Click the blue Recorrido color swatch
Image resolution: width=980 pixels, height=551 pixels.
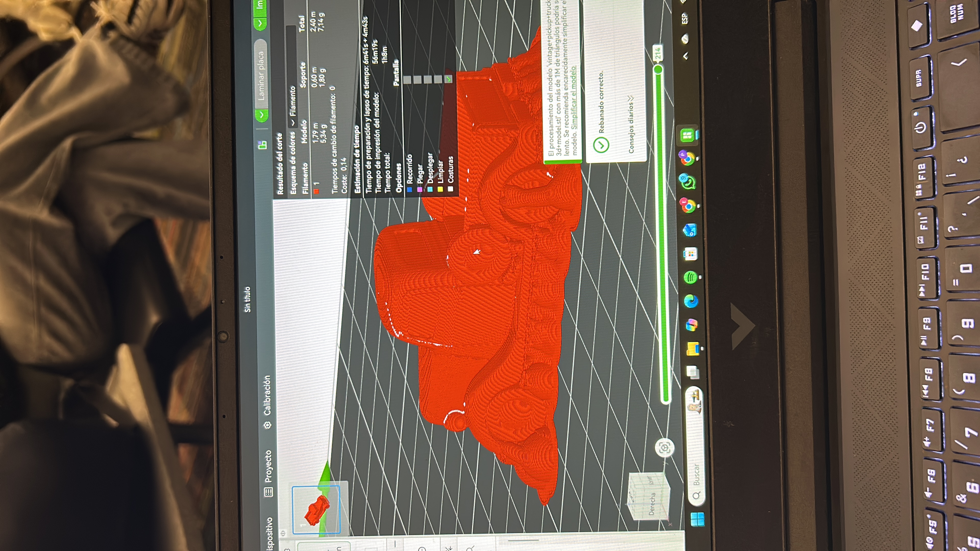tap(409, 189)
